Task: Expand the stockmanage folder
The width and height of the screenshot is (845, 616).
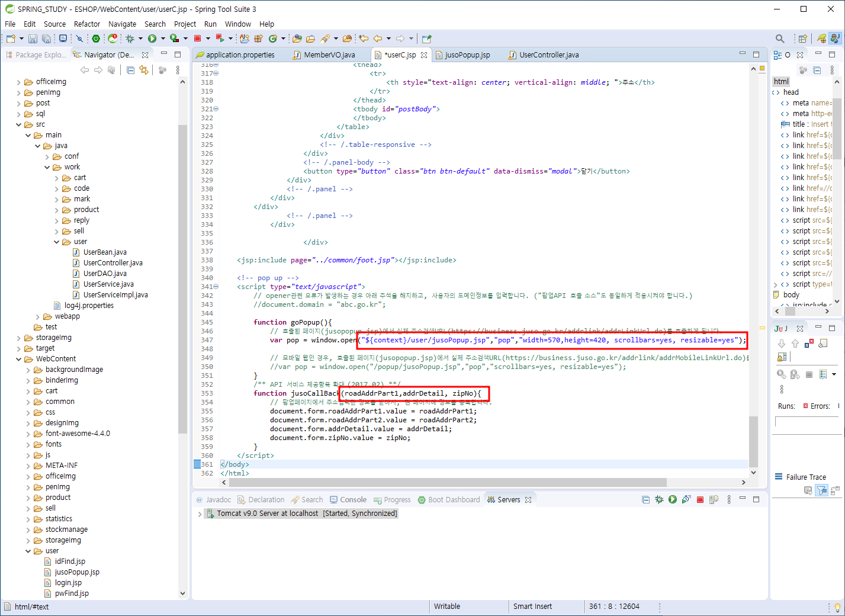Action: (x=28, y=530)
